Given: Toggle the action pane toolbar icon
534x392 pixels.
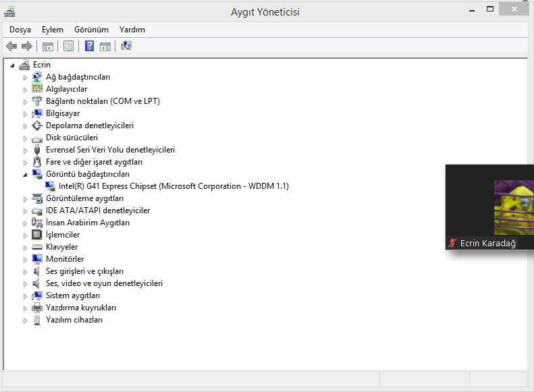Looking at the screenshot, I should coord(105,47).
